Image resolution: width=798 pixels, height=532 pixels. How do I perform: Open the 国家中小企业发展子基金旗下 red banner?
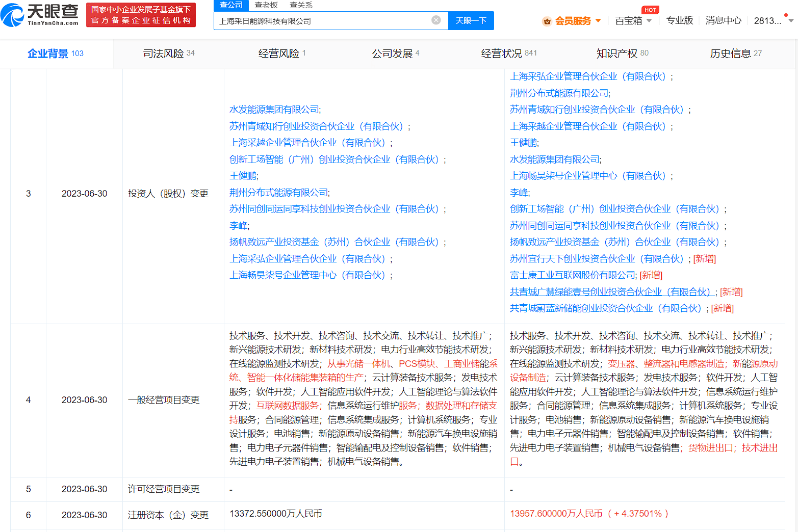141,15
